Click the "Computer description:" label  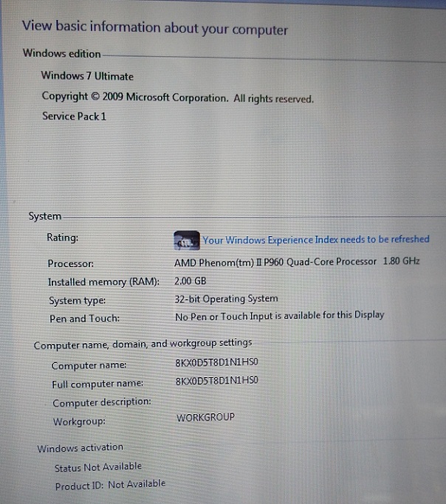pyautogui.click(x=102, y=402)
